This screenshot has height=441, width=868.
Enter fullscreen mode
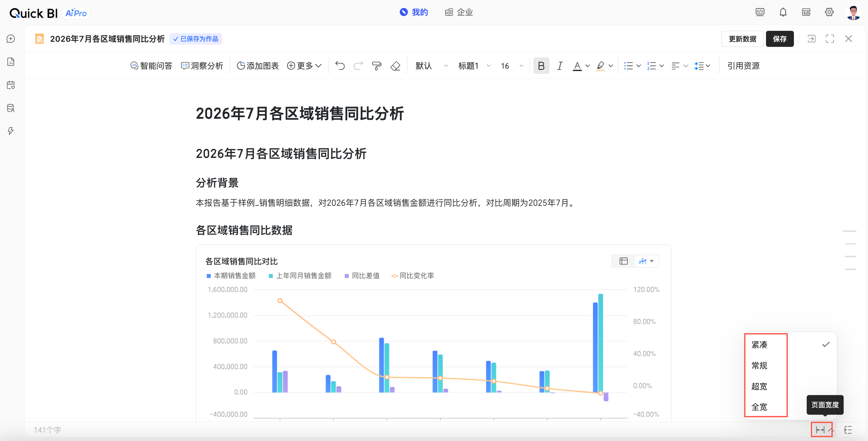pyautogui.click(x=830, y=39)
